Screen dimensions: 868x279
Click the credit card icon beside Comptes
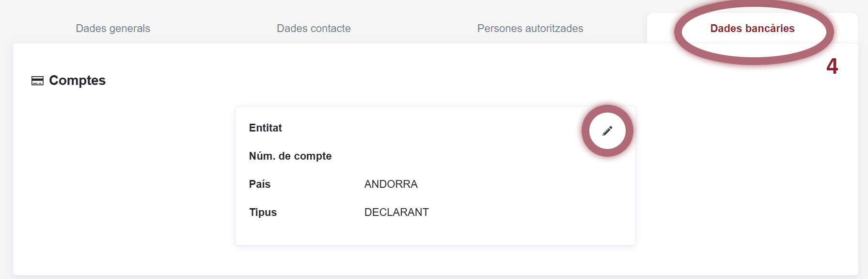pos(37,81)
